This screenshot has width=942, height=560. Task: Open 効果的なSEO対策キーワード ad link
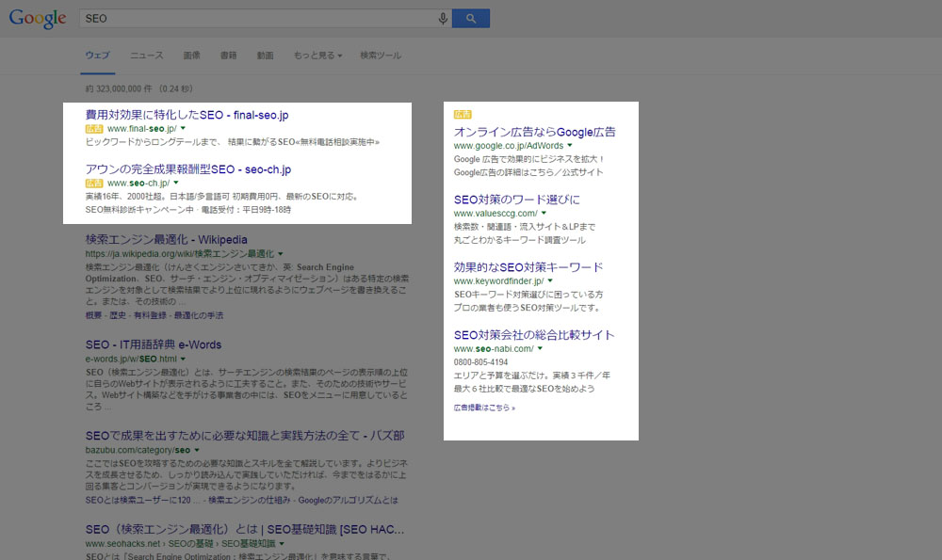click(x=528, y=267)
